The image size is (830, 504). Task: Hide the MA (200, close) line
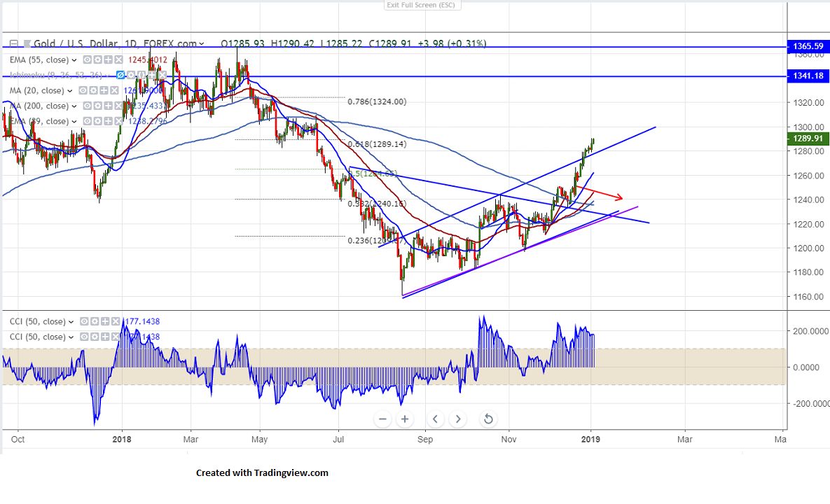(x=88, y=106)
